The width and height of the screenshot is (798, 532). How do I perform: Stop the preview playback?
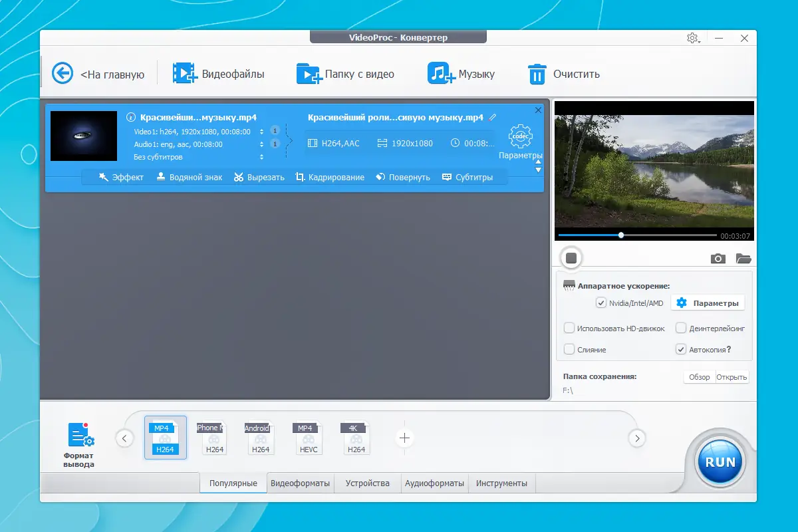click(571, 258)
